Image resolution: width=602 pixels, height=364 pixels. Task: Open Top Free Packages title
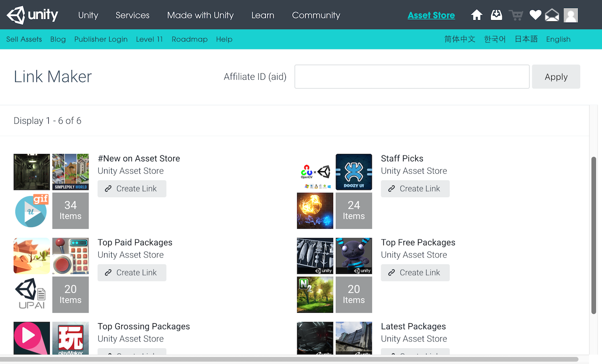(x=418, y=242)
